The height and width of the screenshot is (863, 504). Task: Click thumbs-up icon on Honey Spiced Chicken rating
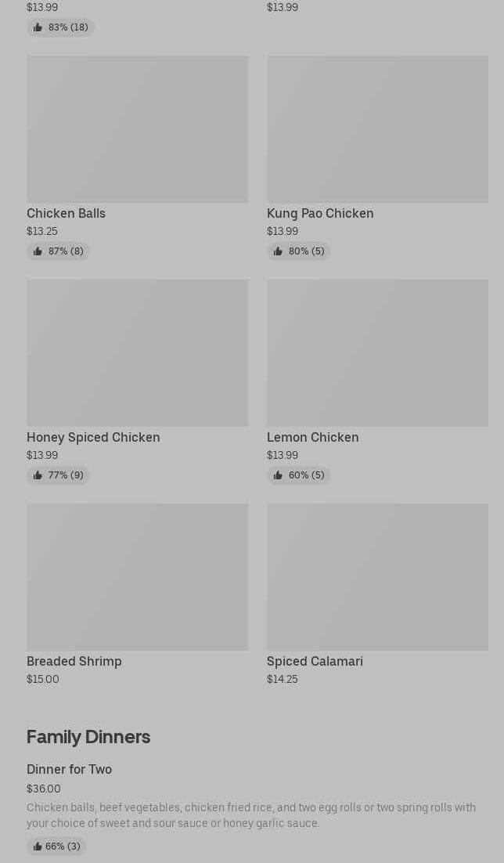38,475
